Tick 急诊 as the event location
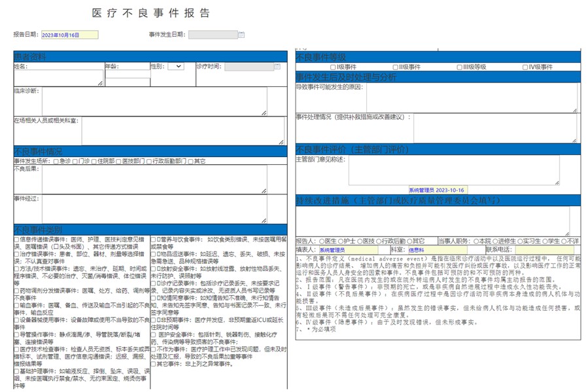The image size is (588, 392). click(56, 161)
